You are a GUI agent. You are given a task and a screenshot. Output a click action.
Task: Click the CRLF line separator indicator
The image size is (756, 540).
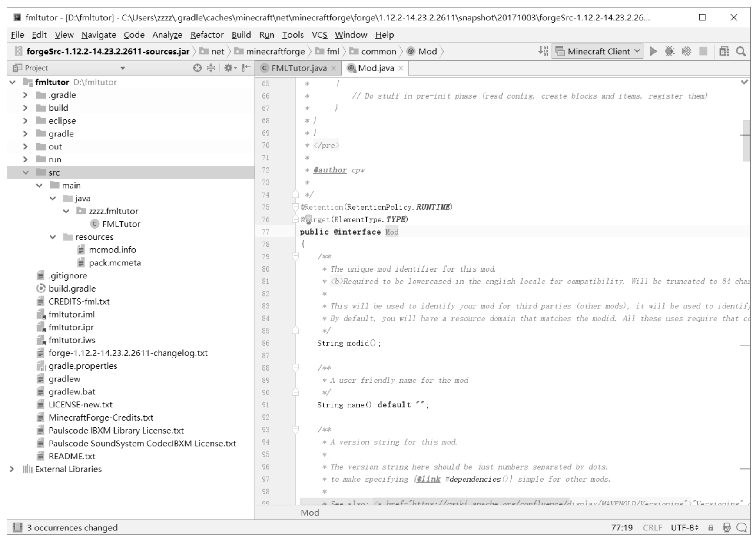pos(652,528)
